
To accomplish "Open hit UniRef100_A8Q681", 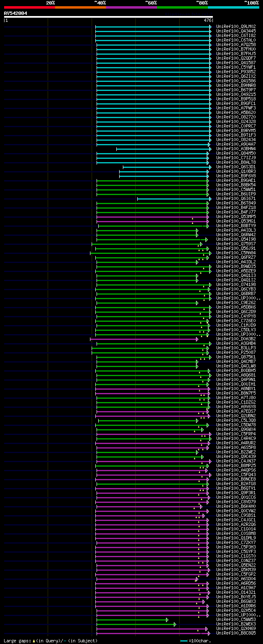I will tap(236, 375).
